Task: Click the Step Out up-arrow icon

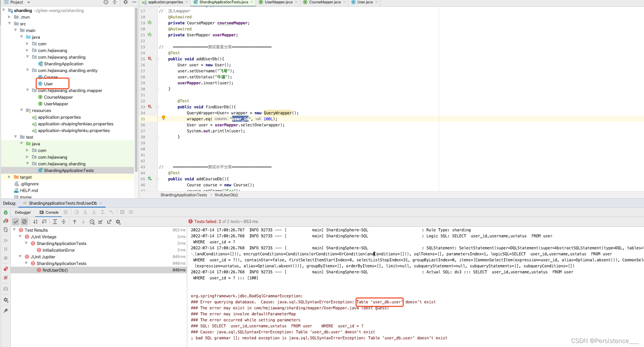Action: 103,212
